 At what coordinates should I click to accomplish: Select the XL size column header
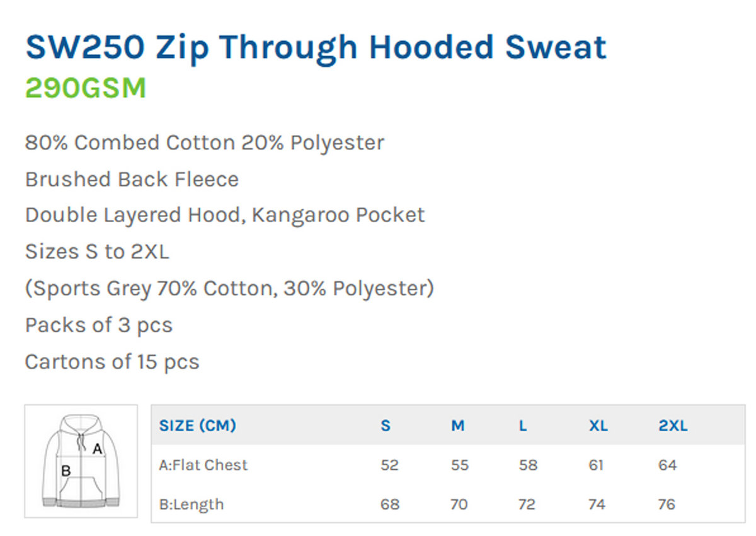click(598, 426)
